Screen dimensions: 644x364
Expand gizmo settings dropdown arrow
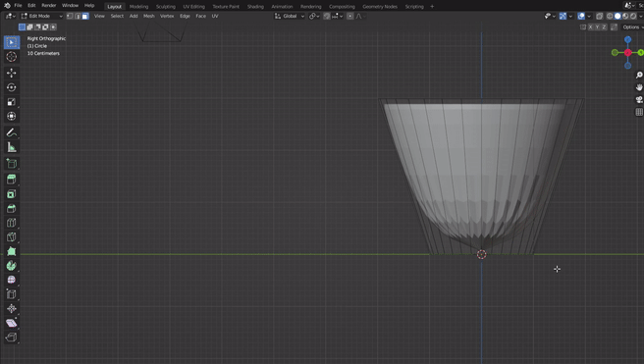click(x=570, y=16)
